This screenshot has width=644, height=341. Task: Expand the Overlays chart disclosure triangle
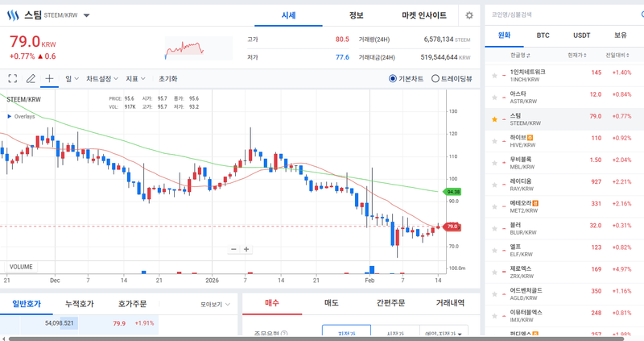click(x=9, y=116)
